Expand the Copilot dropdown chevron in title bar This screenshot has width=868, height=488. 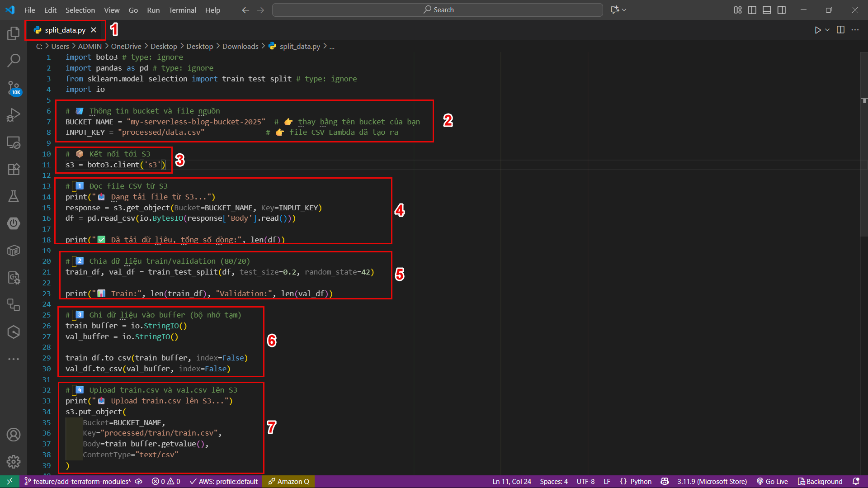[x=624, y=10]
